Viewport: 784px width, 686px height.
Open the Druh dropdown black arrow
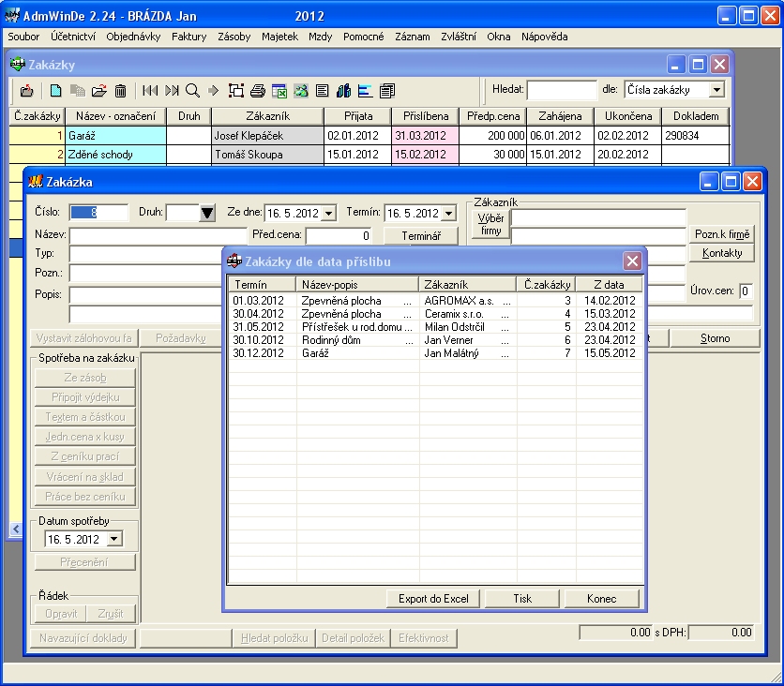click(x=207, y=214)
